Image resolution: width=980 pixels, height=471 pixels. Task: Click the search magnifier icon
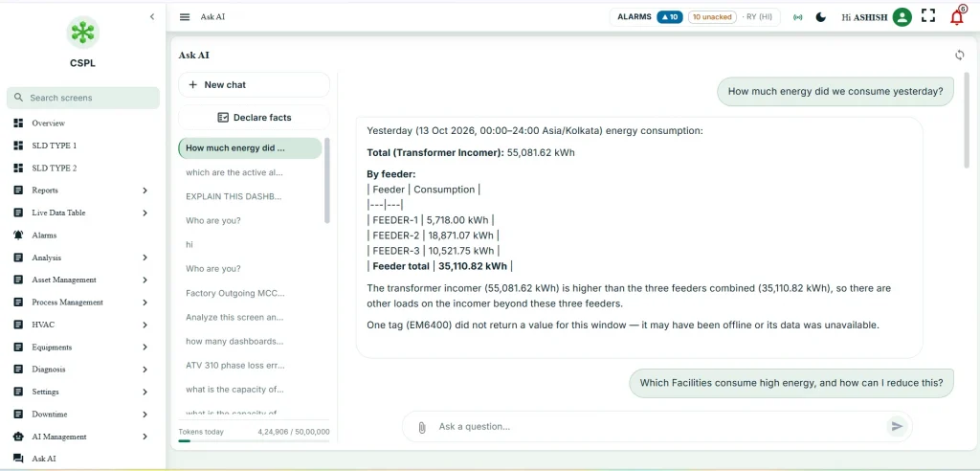(18, 98)
